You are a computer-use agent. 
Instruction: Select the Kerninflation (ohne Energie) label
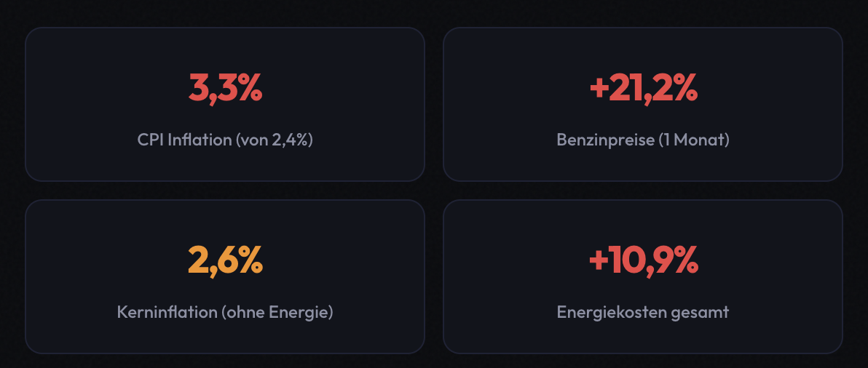click(x=225, y=312)
